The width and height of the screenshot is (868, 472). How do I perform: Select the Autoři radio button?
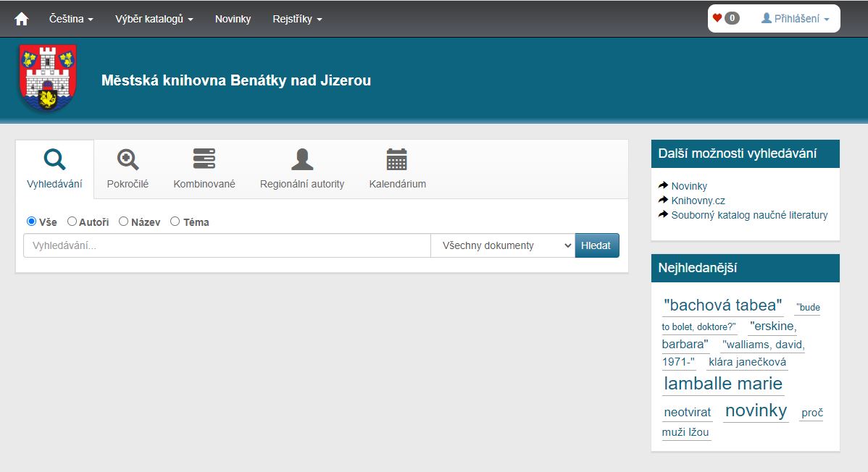click(x=72, y=222)
